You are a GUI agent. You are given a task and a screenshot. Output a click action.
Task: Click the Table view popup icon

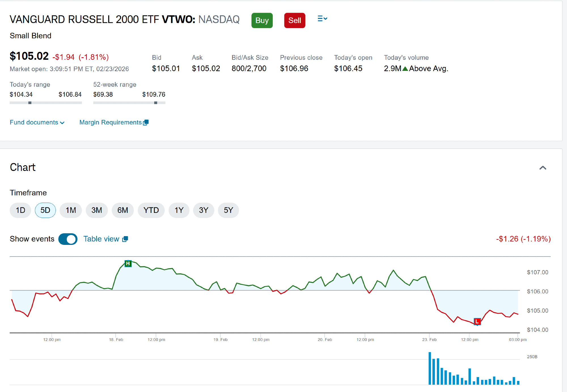pos(125,239)
